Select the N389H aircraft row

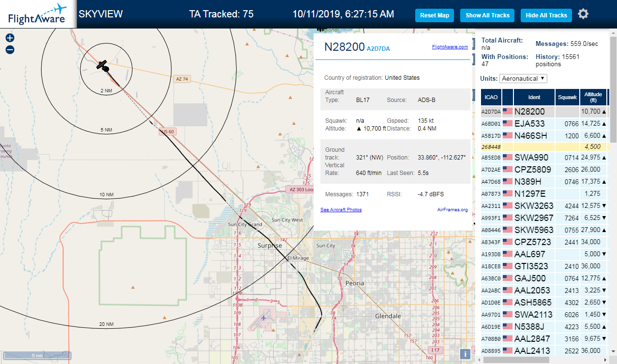click(x=544, y=182)
